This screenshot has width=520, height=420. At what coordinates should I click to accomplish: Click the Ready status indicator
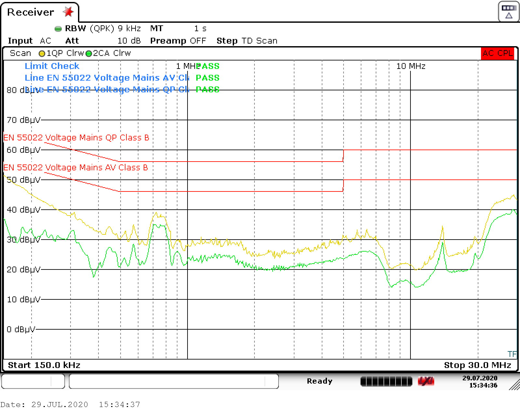pos(319,381)
